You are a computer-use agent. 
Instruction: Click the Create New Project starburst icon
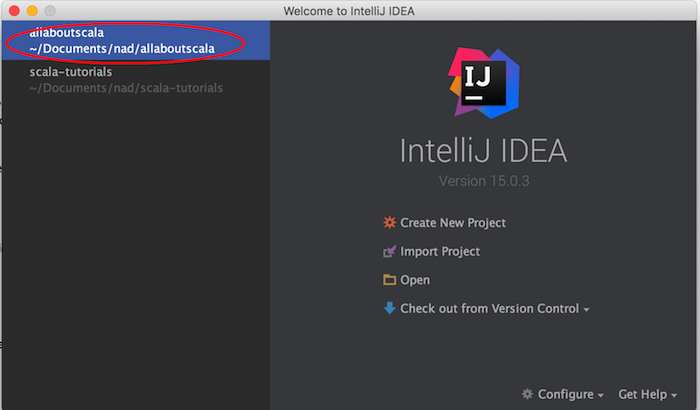[389, 222]
